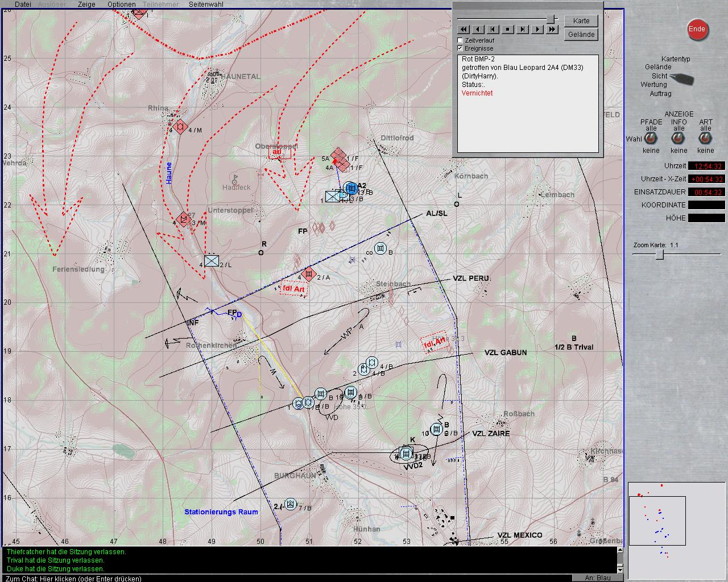Click the fast forward playback button
The height and width of the screenshot is (582, 728).
tap(552, 30)
